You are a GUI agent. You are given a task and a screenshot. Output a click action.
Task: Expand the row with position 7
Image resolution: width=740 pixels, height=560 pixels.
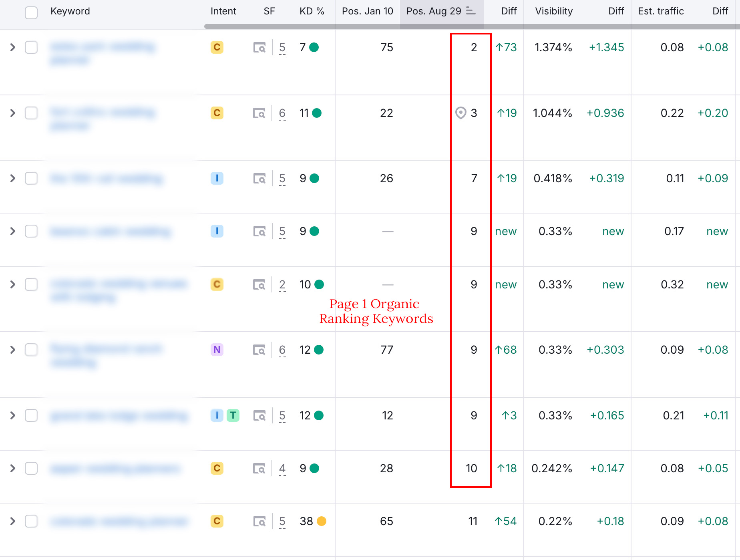(x=13, y=178)
